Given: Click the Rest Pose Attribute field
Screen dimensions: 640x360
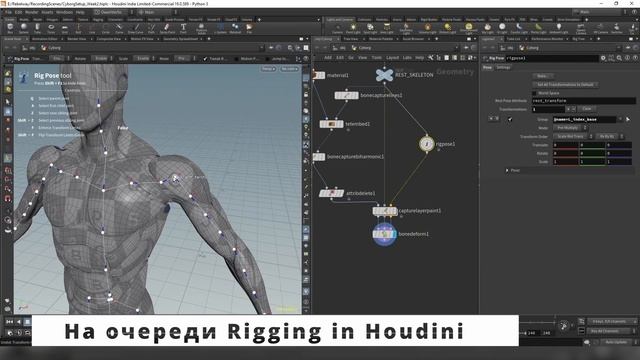Looking at the screenshot, I should pos(584,100).
